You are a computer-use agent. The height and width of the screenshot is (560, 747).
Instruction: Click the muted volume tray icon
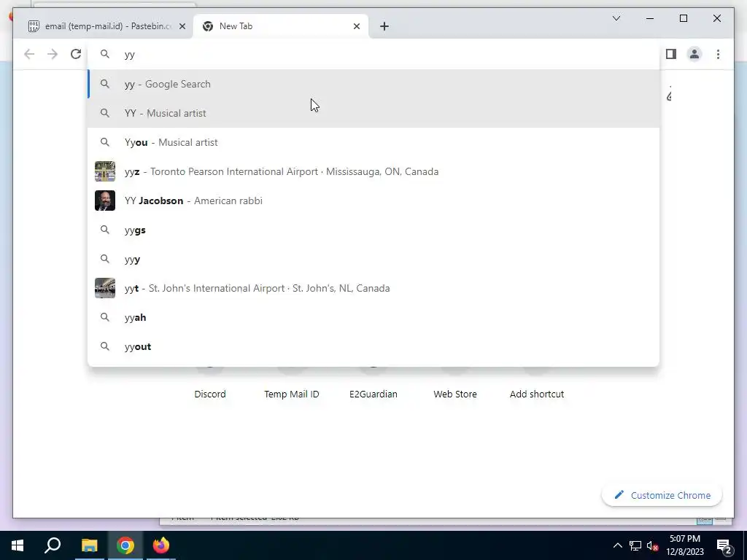[652, 545]
